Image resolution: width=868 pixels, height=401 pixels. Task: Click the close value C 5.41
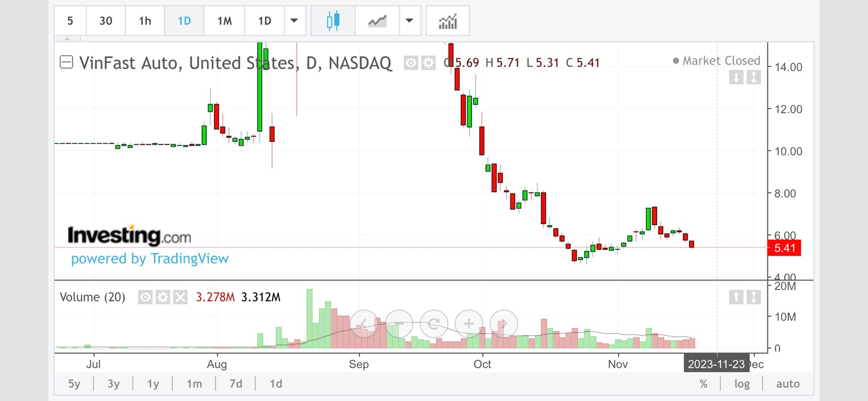(583, 63)
